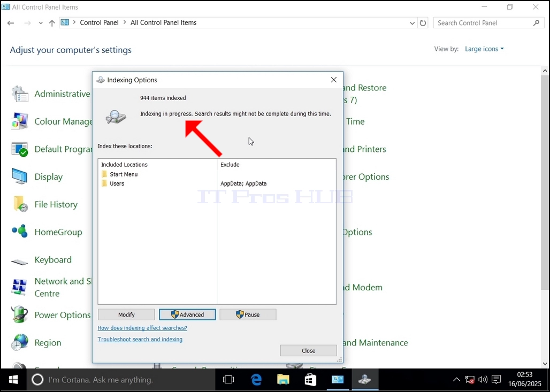Show hidden tray icons chevron
This screenshot has height=392, width=550.
456,380
